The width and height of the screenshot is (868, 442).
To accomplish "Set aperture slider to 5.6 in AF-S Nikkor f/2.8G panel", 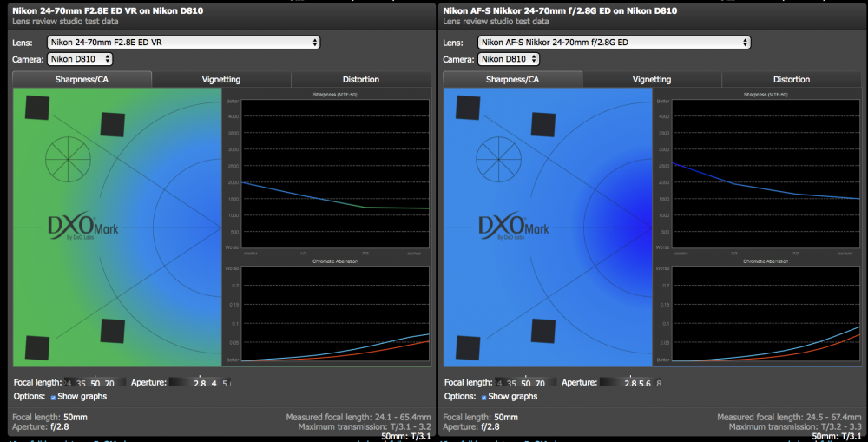I will (644, 383).
